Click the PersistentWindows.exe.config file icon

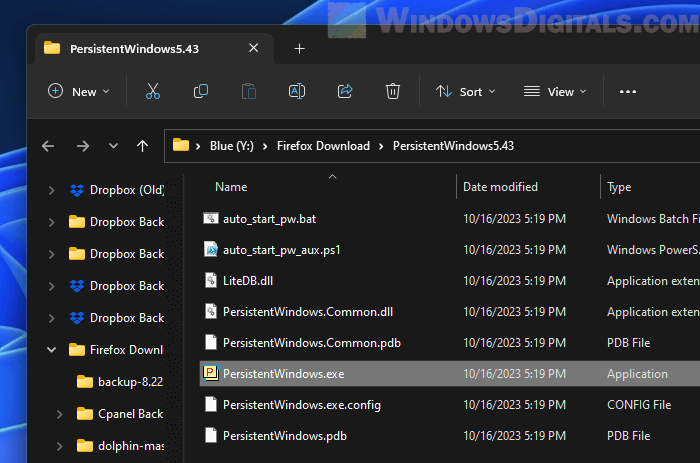coord(211,404)
